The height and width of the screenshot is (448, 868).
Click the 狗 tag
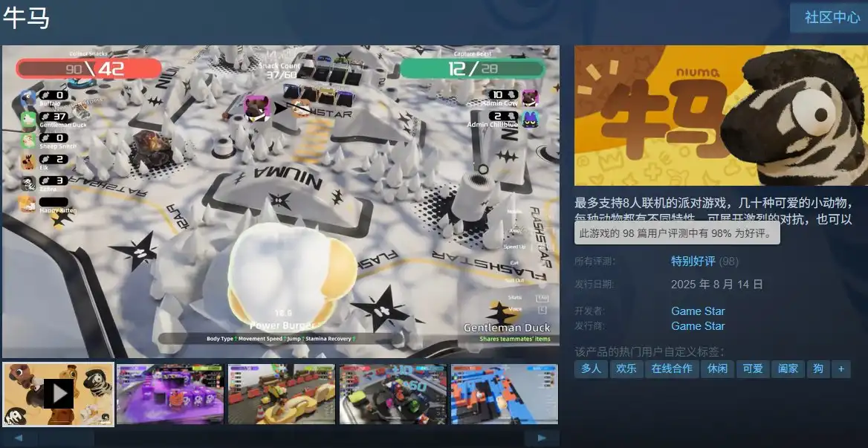818,369
